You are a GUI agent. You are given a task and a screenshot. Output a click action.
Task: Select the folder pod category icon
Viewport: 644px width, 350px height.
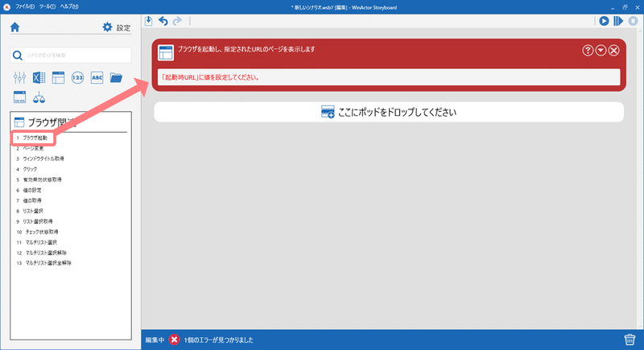coord(116,77)
